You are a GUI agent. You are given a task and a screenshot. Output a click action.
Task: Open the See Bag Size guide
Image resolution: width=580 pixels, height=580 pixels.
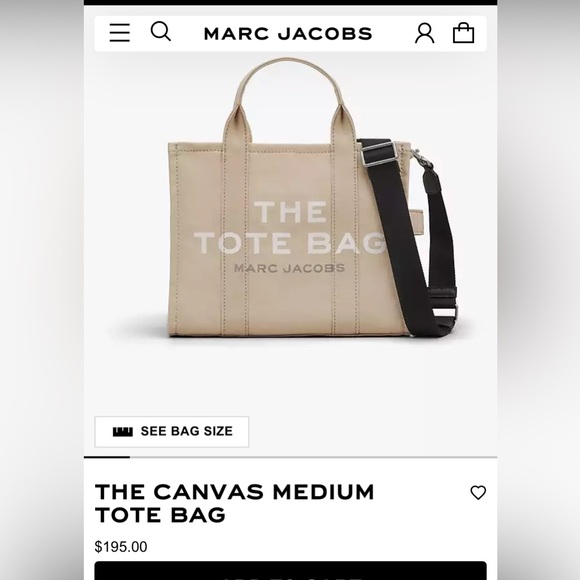(172, 432)
